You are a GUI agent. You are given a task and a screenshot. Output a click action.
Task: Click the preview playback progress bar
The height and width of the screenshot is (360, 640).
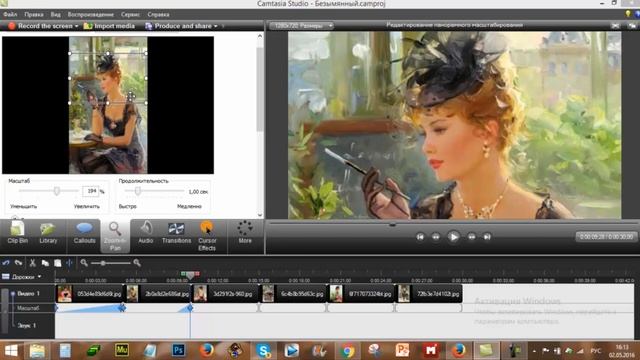pyautogui.click(x=452, y=224)
